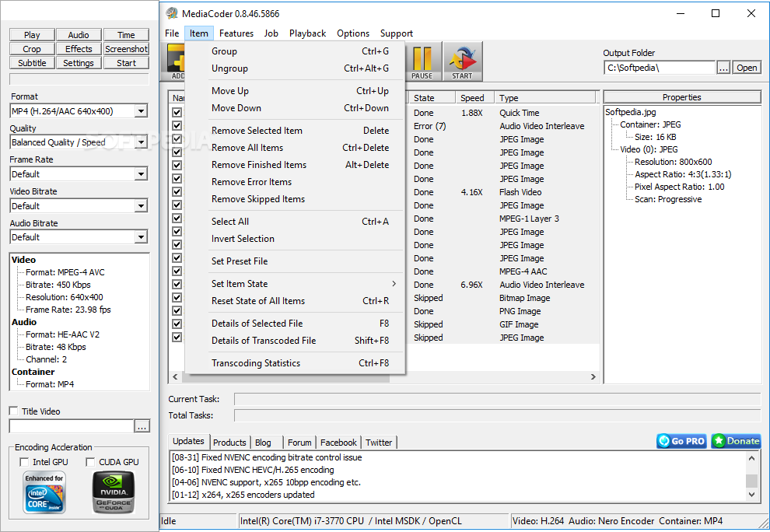Open the Audio Bitrate dropdown

point(141,237)
